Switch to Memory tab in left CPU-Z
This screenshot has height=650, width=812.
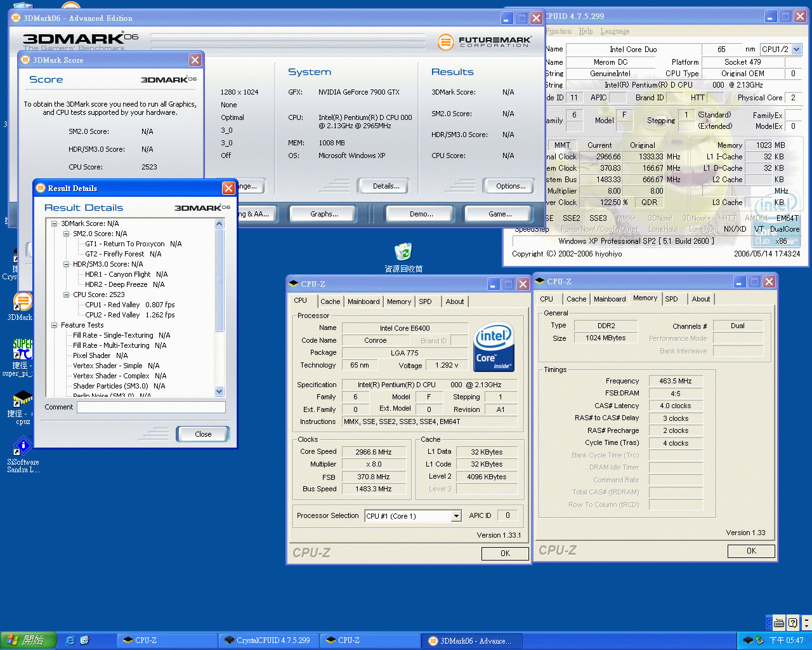[399, 302]
